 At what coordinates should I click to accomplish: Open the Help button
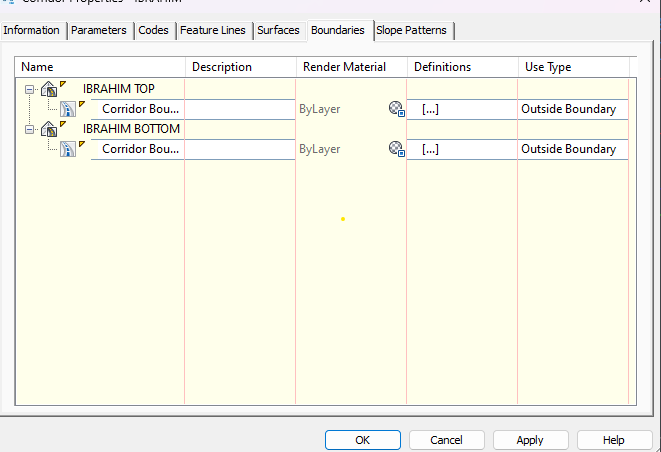coord(614,440)
